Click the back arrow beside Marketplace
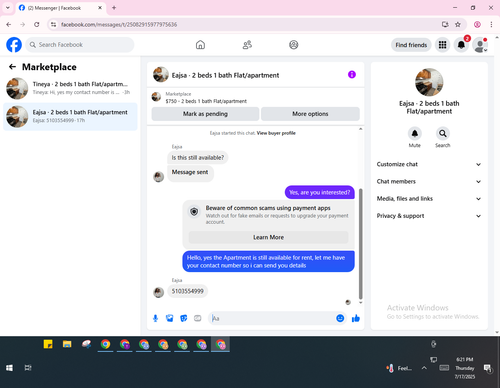This screenshot has height=388, width=500. (x=12, y=67)
